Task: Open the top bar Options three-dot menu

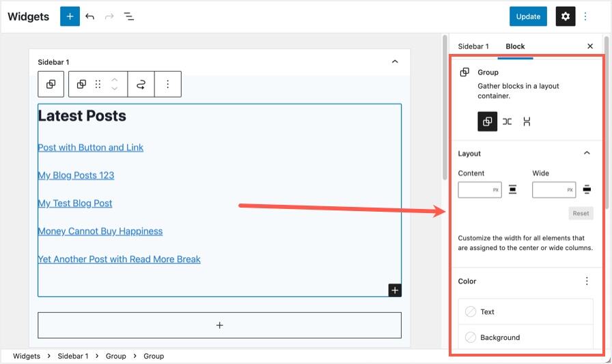Action: [585, 16]
